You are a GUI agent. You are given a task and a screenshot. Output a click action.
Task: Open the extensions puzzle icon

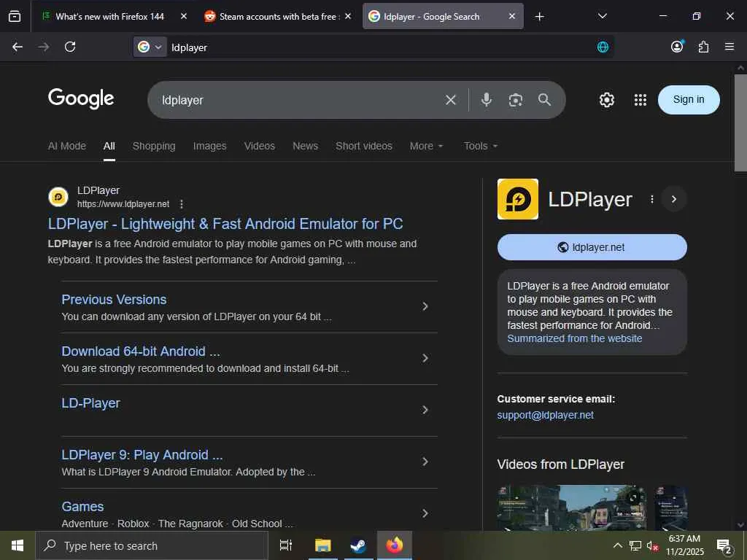(703, 47)
